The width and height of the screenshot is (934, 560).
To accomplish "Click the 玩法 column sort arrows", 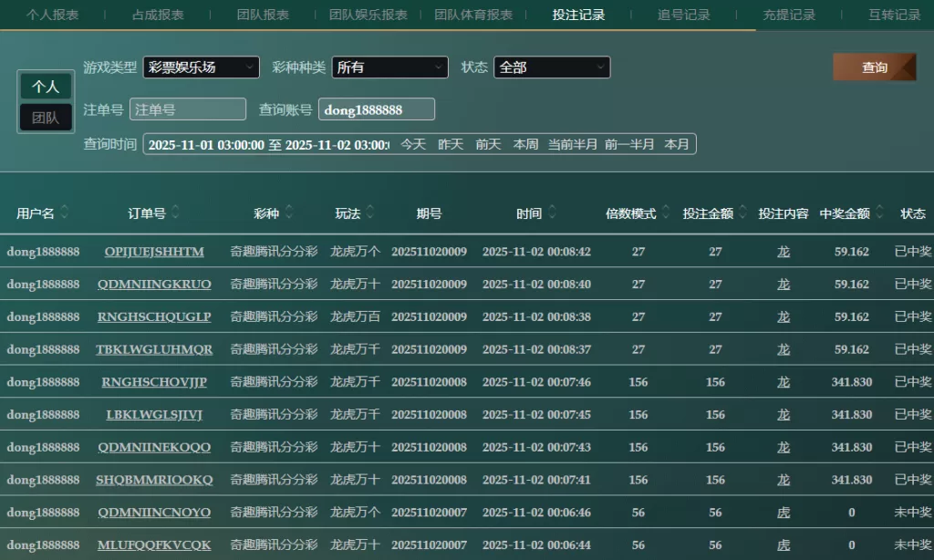I will [370, 213].
